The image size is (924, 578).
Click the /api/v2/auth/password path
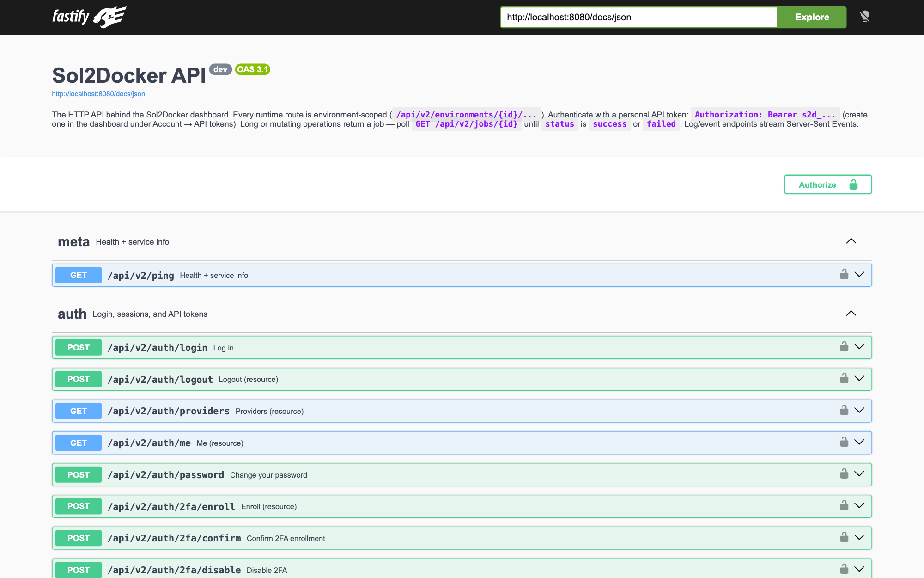tap(166, 475)
